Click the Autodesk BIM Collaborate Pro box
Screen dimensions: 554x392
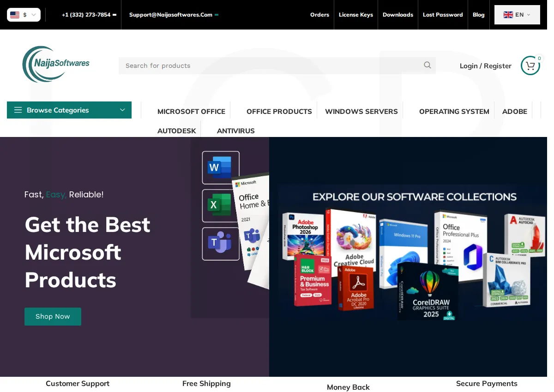506,280
